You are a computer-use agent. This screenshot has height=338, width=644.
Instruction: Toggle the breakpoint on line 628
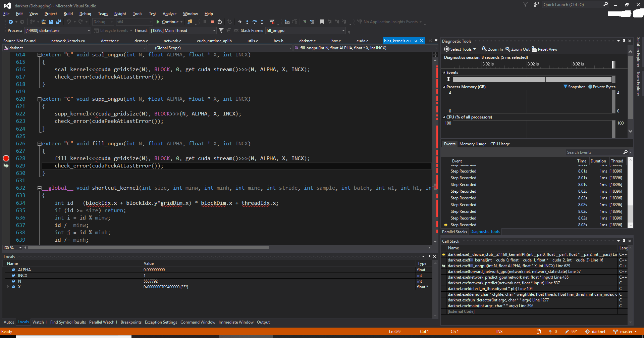pyautogui.click(x=6, y=158)
